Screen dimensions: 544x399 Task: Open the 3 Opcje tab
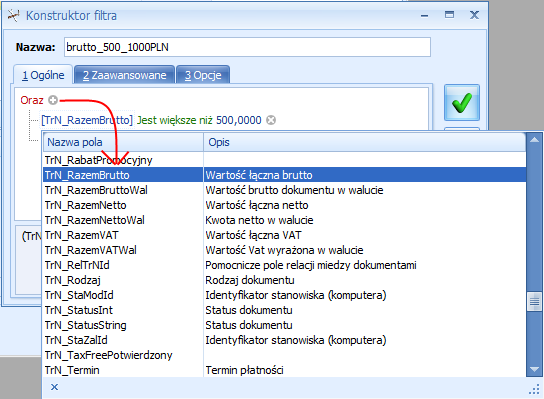[203, 75]
